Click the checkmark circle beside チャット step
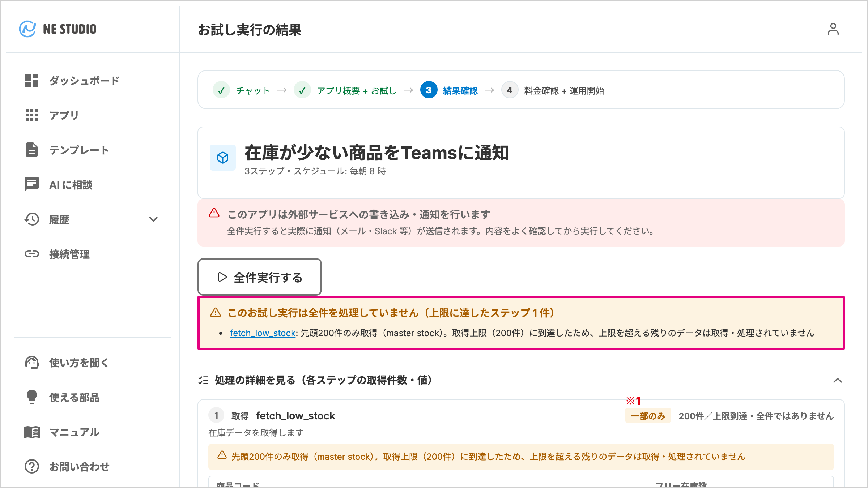The height and width of the screenshot is (488, 868). (221, 90)
